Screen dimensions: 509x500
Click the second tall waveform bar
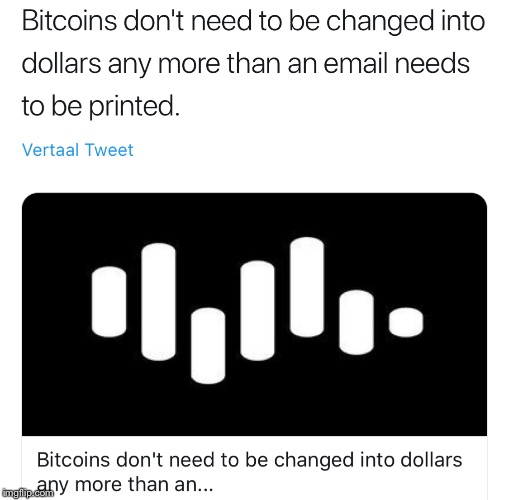(158, 302)
